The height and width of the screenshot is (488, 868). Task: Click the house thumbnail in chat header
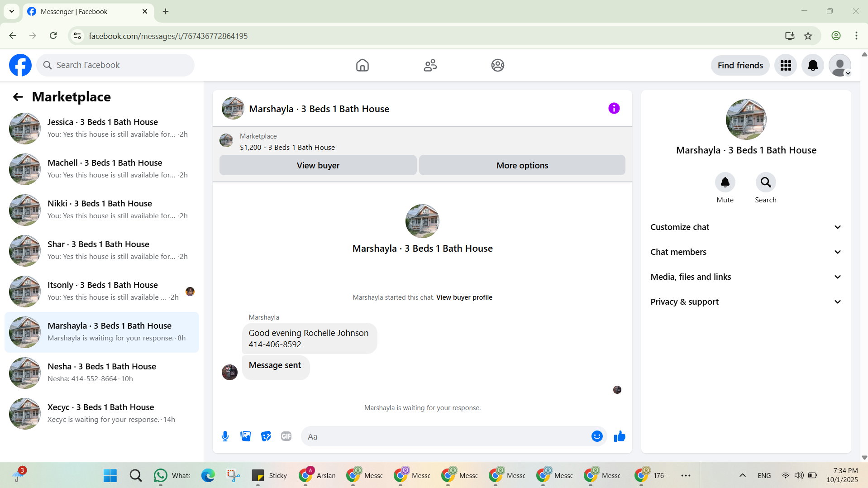[x=233, y=108]
